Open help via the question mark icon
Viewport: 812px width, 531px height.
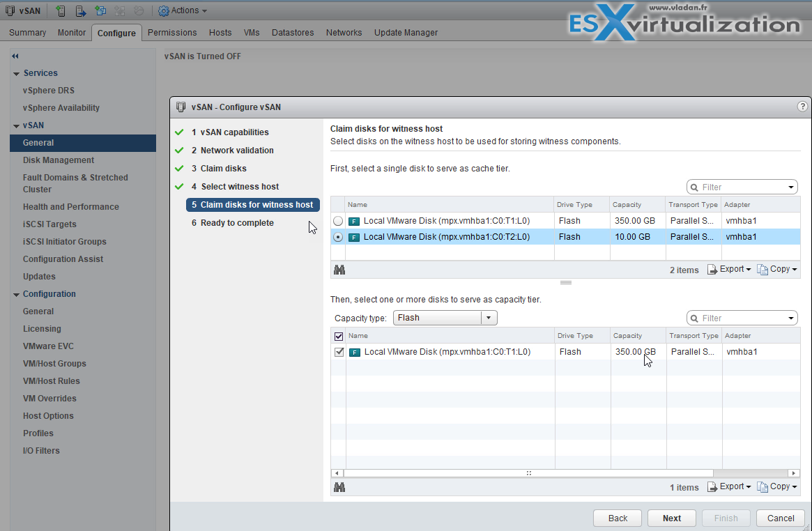pyautogui.click(x=802, y=107)
